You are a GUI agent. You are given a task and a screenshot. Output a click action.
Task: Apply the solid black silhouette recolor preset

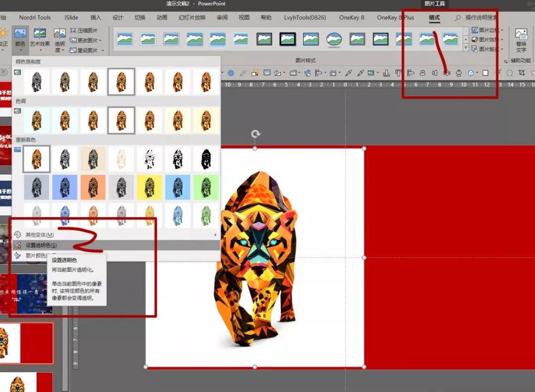206,159
